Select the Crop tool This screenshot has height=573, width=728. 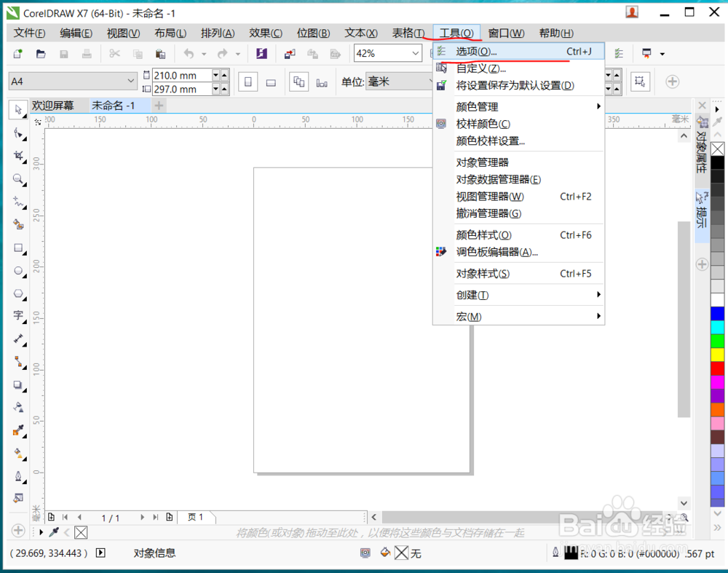point(18,156)
